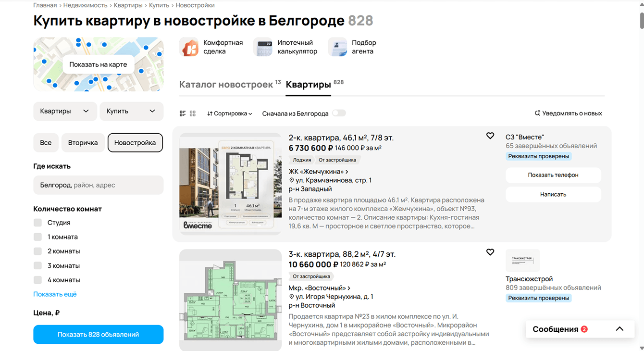
Task: Click the unread messages counter badge
Action: [x=584, y=329]
